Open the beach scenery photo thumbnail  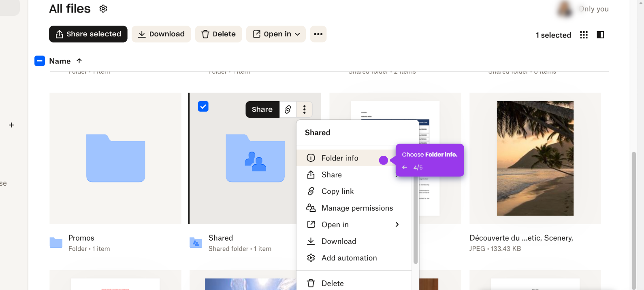tap(535, 159)
